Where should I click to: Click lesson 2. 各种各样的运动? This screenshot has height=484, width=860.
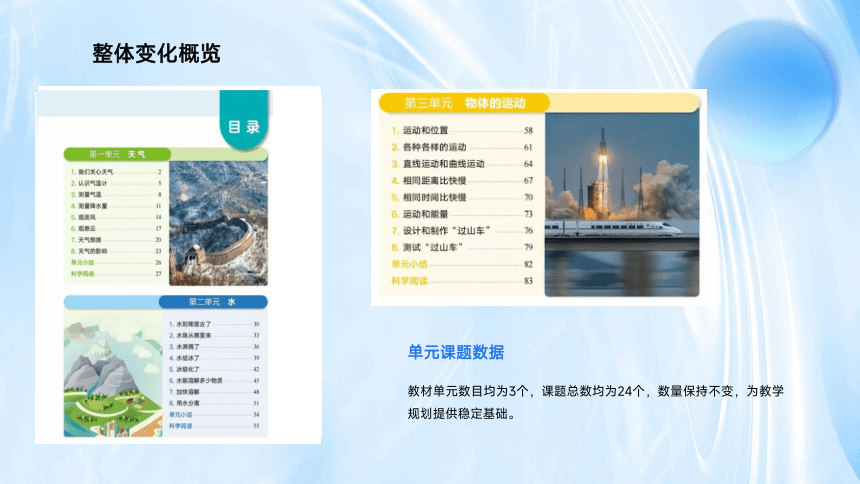[x=462, y=147]
